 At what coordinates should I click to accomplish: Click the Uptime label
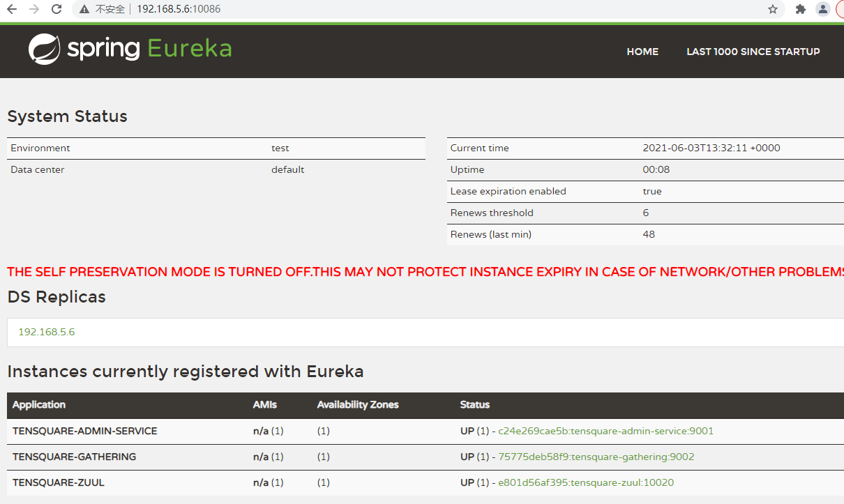tap(467, 169)
